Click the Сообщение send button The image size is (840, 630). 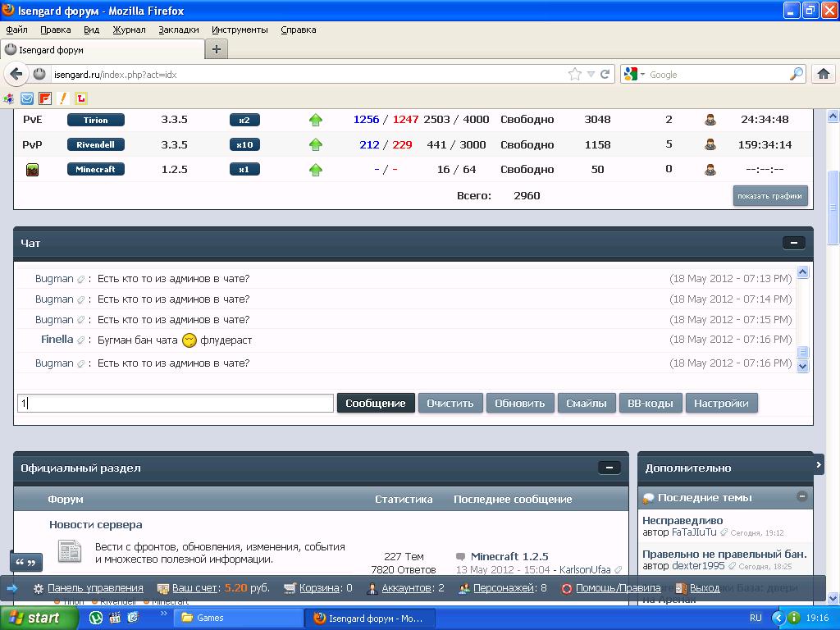tap(376, 403)
